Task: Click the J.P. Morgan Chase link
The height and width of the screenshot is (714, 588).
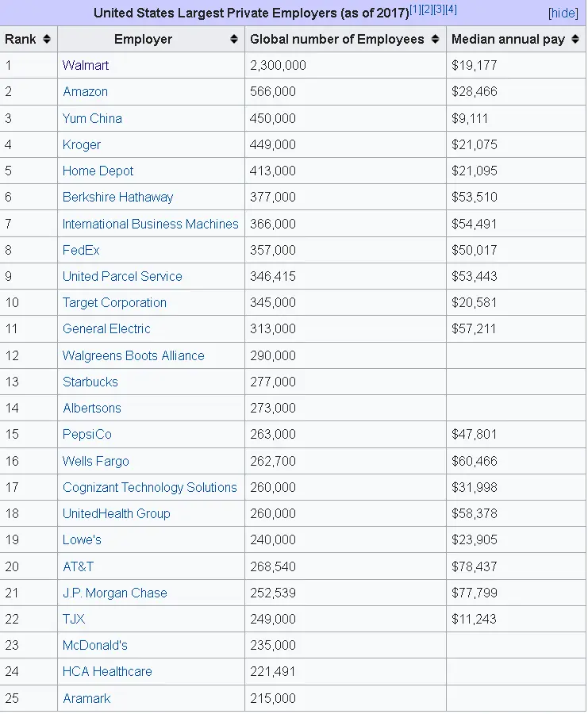Action: point(115,593)
